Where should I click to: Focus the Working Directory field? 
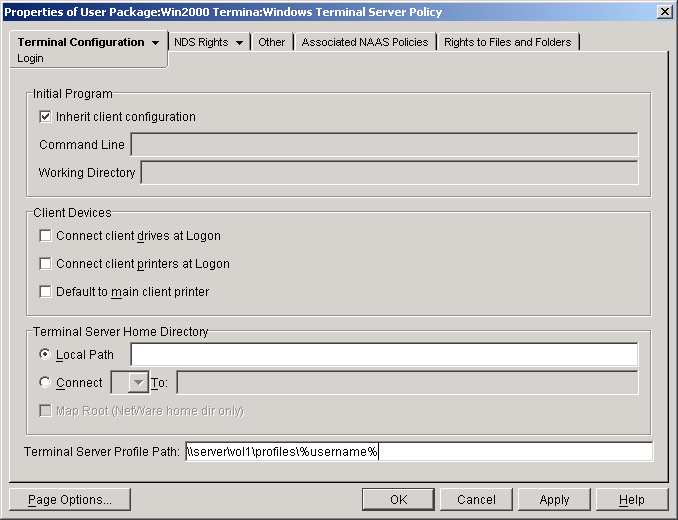click(x=389, y=172)
